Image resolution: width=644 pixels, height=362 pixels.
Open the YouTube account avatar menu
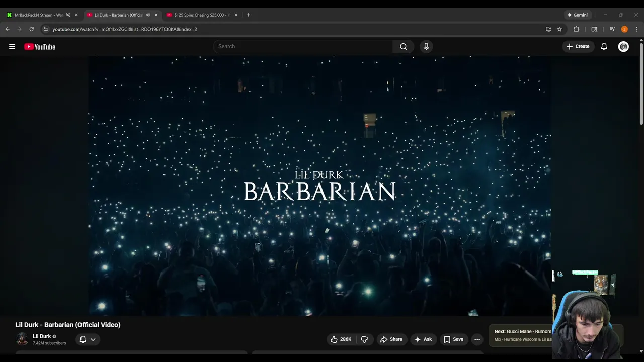[623, 46]
